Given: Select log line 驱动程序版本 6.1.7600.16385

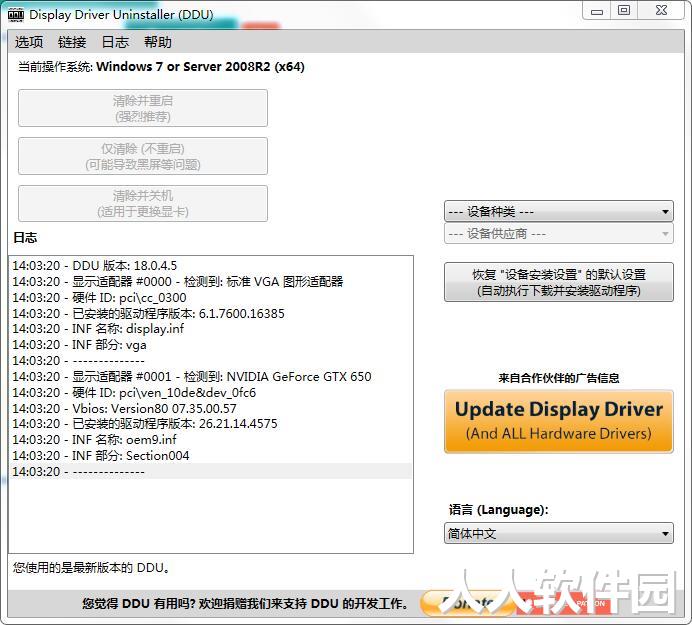Looking at the screenshot, I should point(210,313).
